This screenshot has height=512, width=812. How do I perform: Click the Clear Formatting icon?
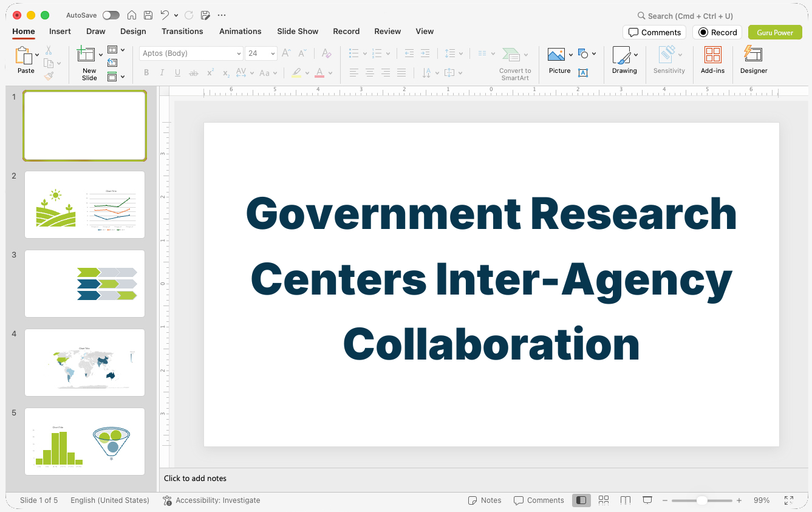click(x=326, y=53)
